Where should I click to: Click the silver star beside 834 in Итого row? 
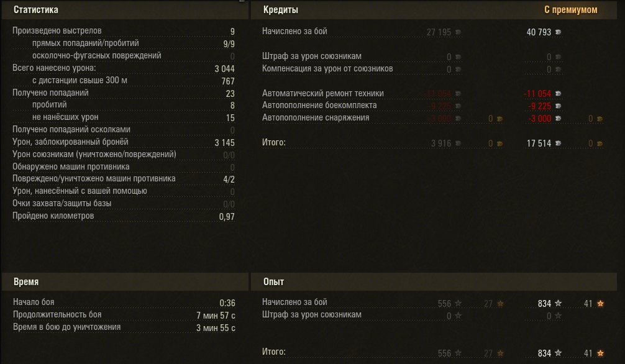pyautogui.click(x=558, y=353)
